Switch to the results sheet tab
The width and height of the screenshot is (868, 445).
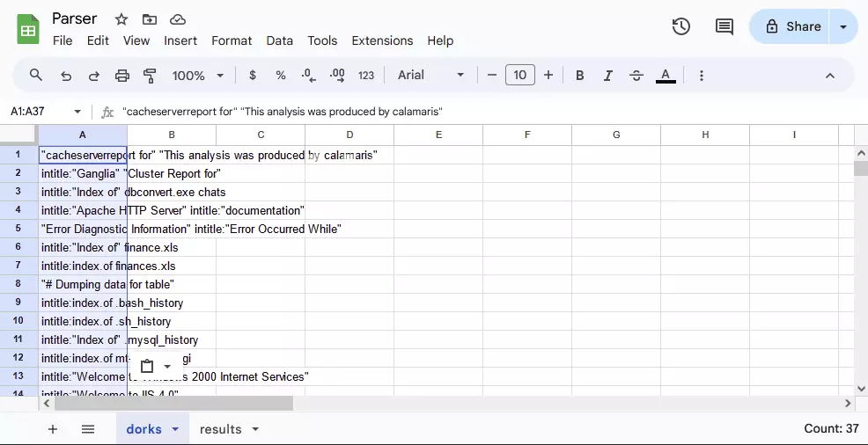pos(220,429)
